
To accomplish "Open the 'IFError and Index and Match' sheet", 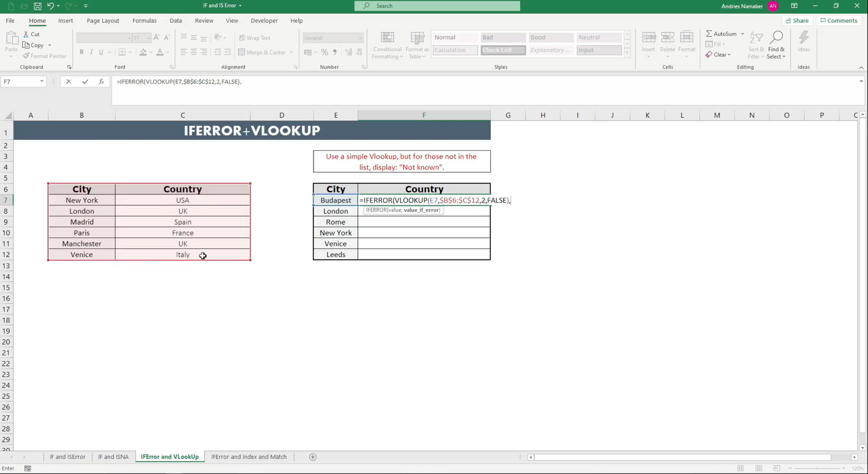I will click(249, 457).
